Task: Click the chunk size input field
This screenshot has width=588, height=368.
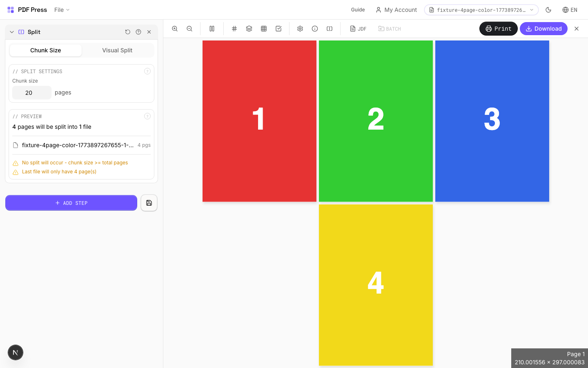Action: click(x=31, y=92)
